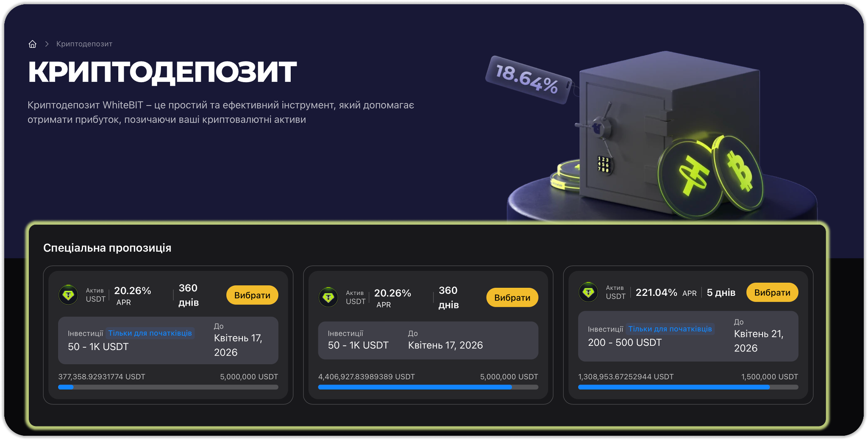Click the 18.64% tag on the safe
Screen dimensions: 868x440
pos(528,80)
